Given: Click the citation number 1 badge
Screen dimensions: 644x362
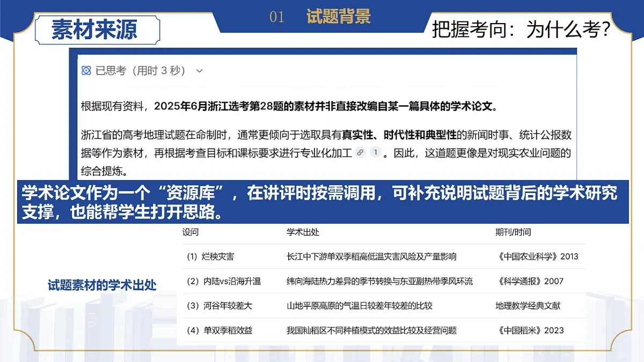Looking at the screenshot, I should point(375,153).
